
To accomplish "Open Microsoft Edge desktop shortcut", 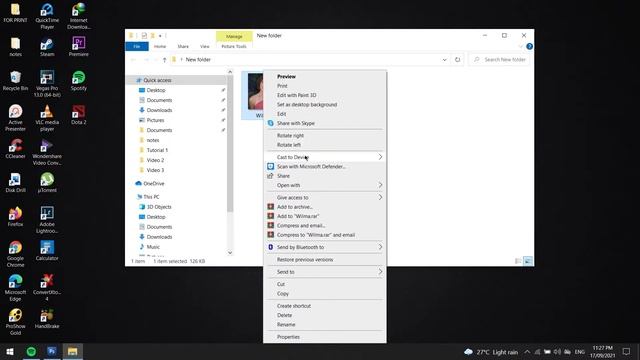I will [16, 288].
